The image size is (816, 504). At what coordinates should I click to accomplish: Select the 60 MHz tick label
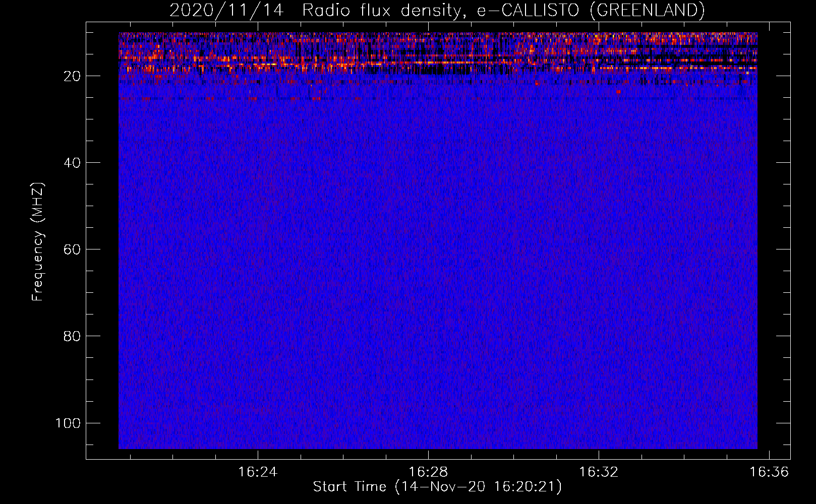72,249
